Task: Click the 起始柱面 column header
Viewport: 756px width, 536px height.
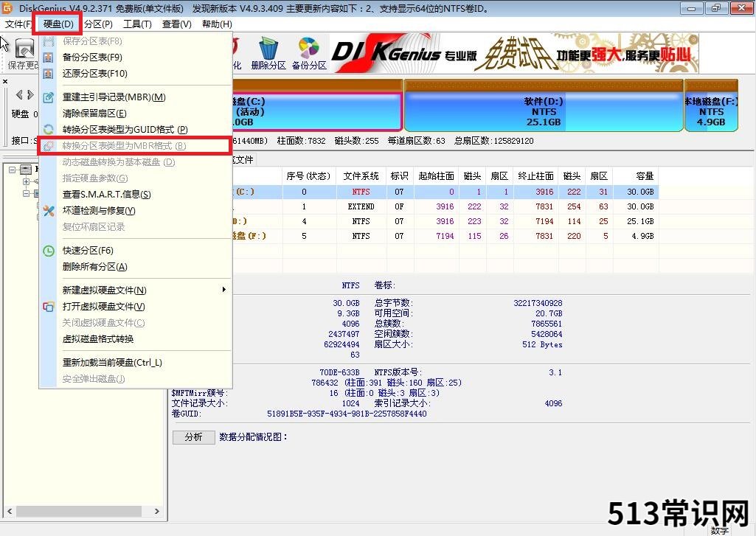Action: click(436, 176)
